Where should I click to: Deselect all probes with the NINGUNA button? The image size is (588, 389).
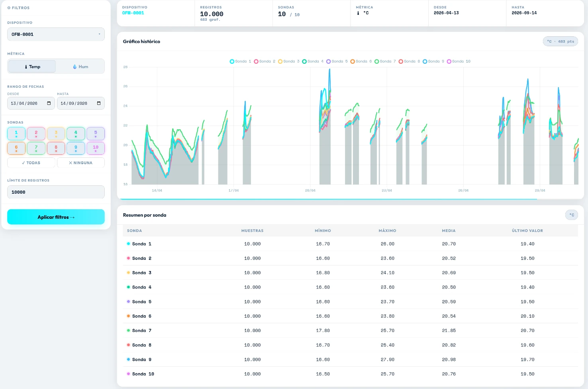[81, 163]
